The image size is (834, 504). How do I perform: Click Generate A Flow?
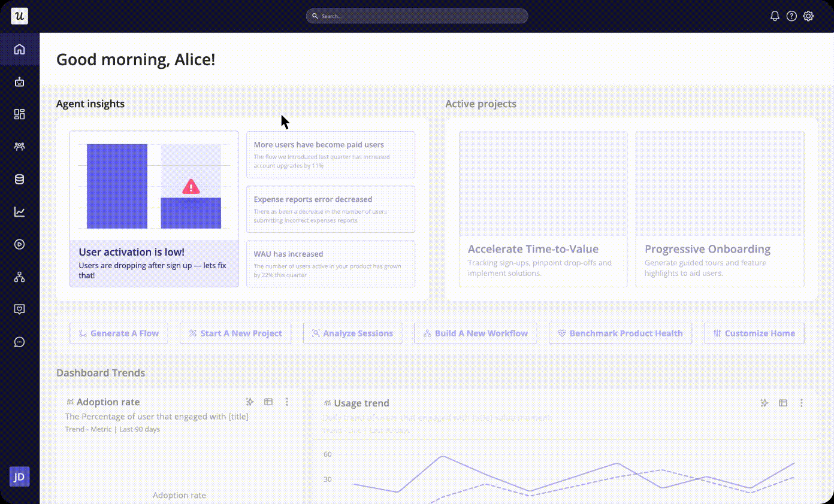pos(119,333)
